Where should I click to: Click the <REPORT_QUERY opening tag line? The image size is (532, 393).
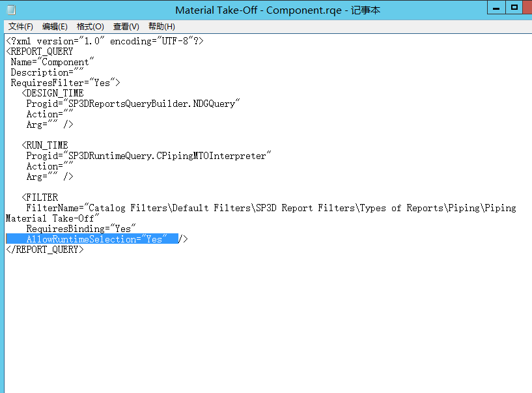pyautogui.click(x=39, y=51)
